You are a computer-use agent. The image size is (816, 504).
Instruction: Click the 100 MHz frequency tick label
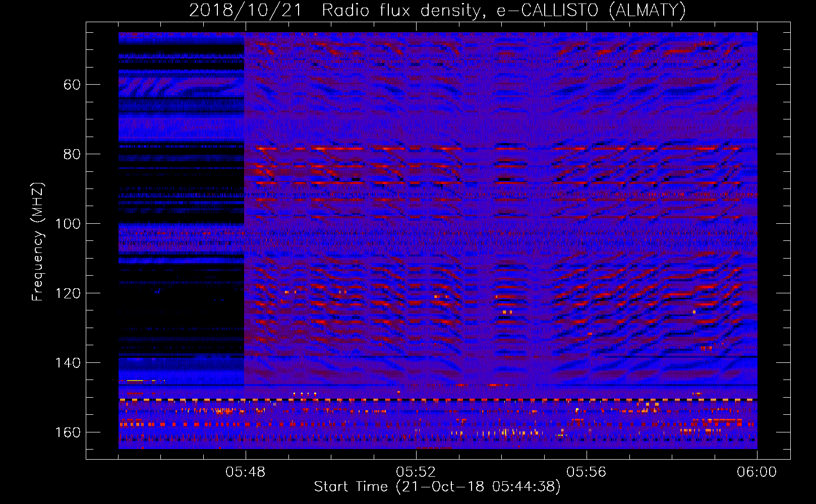point(68,224)
